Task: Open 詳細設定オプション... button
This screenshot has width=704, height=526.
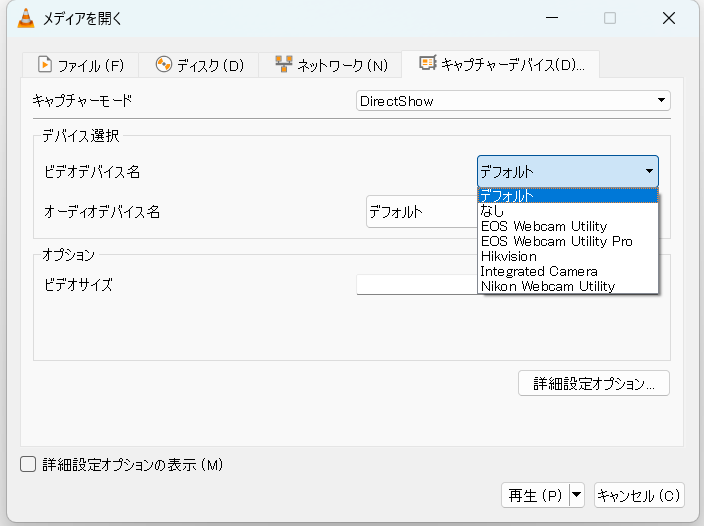Action: (593, 383)
